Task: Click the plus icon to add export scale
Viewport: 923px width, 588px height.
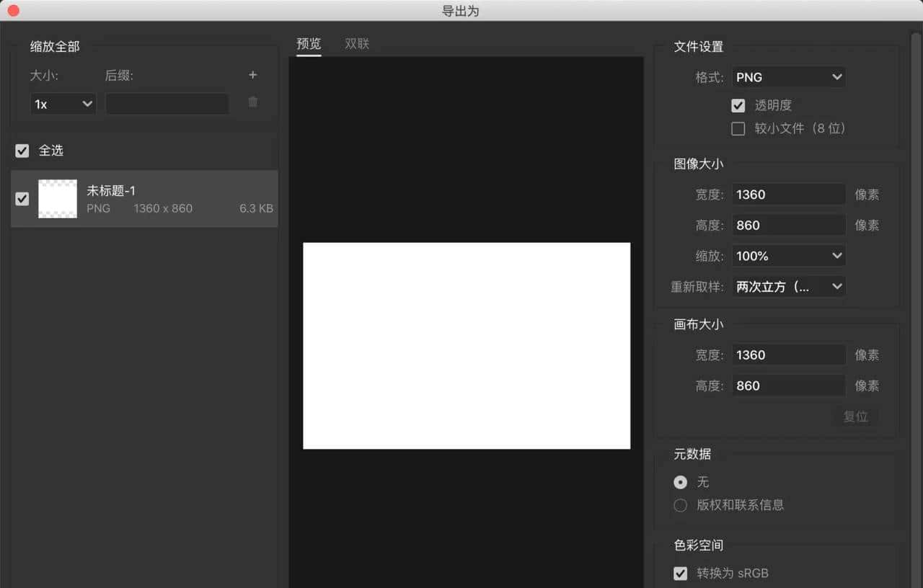Action: coord(252,74)
